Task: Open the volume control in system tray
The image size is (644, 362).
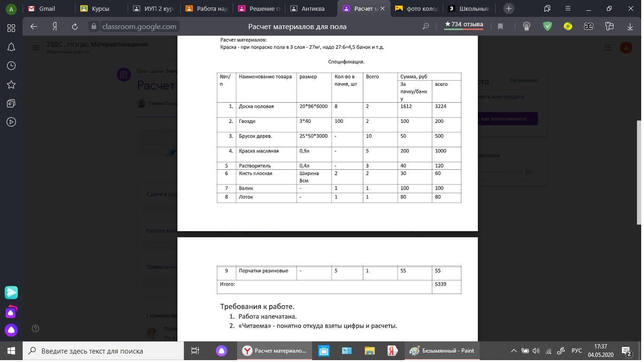Action: coord(536,351)
